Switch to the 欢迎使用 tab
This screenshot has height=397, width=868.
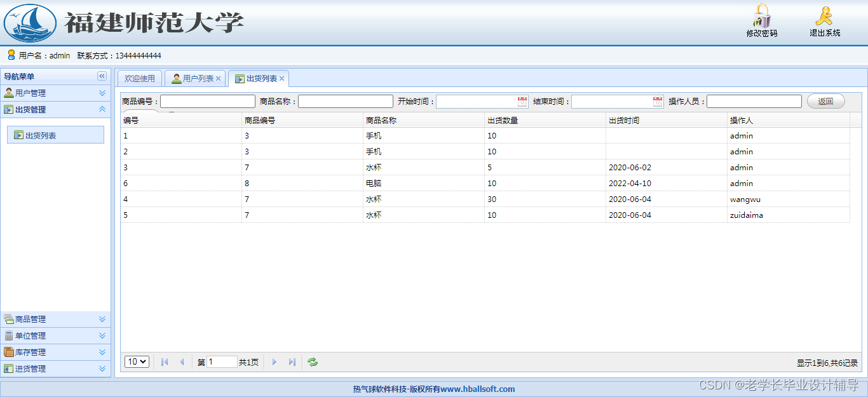[x=139, y=78]
